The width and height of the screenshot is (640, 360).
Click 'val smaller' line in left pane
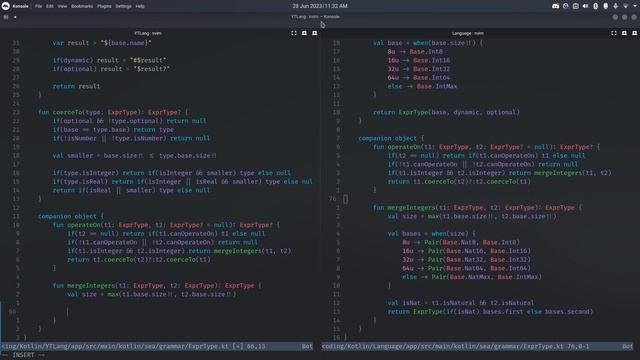tap(135, 156)
